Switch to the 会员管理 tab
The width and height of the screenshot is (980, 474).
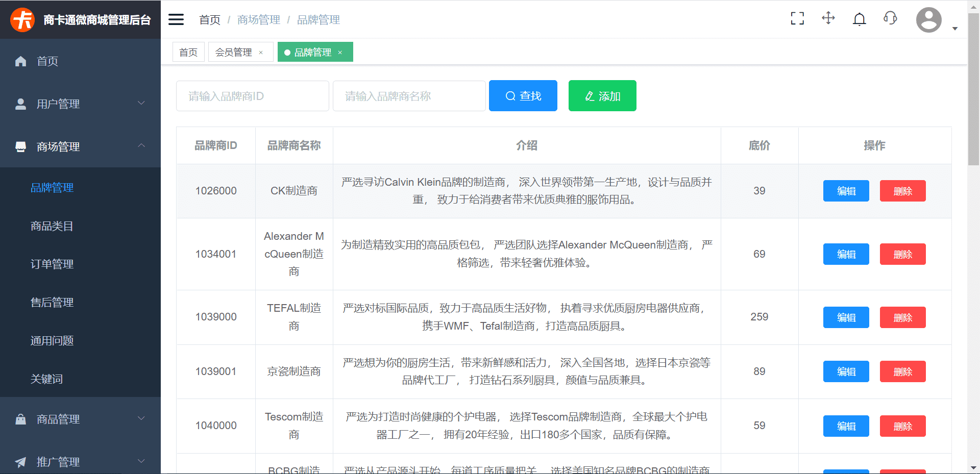pos(232,52)
